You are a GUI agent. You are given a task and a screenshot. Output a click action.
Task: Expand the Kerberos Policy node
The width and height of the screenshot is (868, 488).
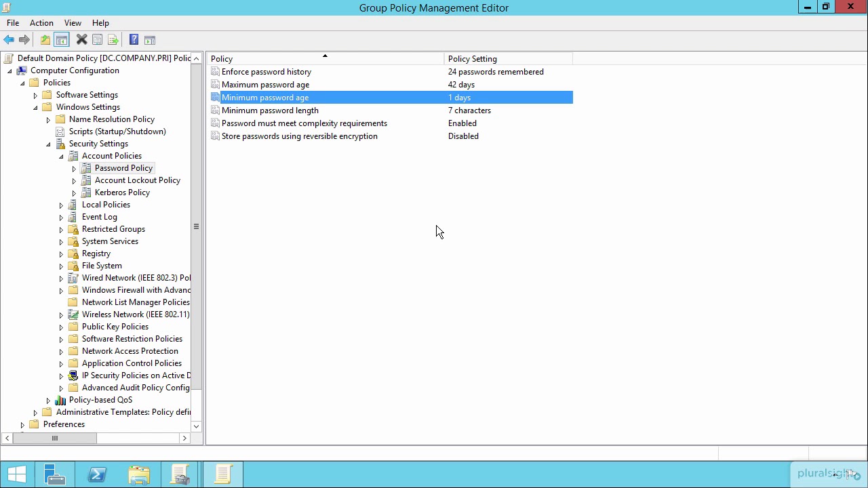point(74,193)
